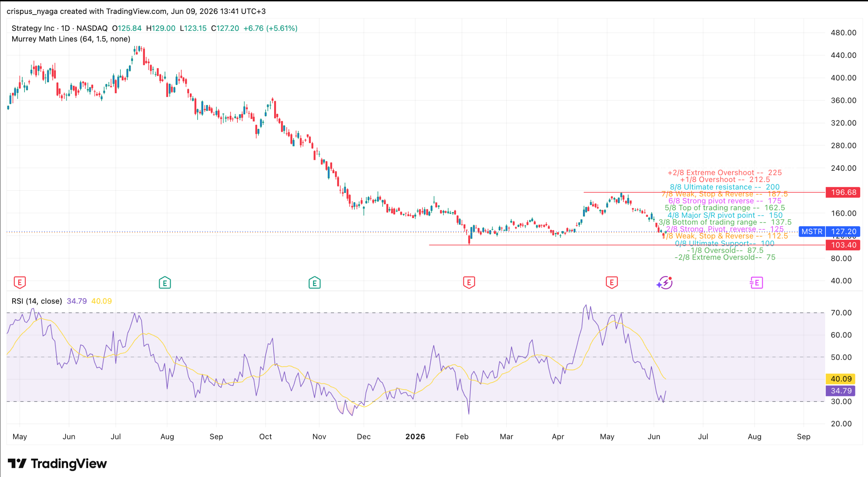Click the Oct label on time axis

point(265,437)
